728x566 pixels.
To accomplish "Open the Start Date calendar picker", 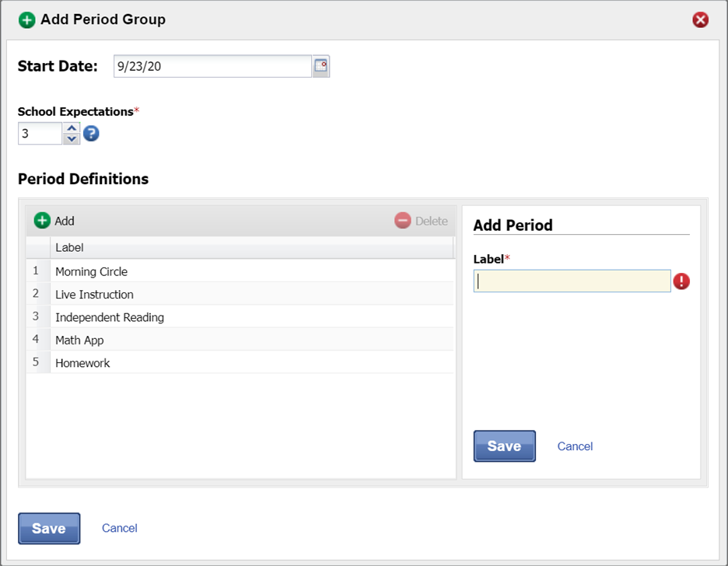I will pos(321,66).
